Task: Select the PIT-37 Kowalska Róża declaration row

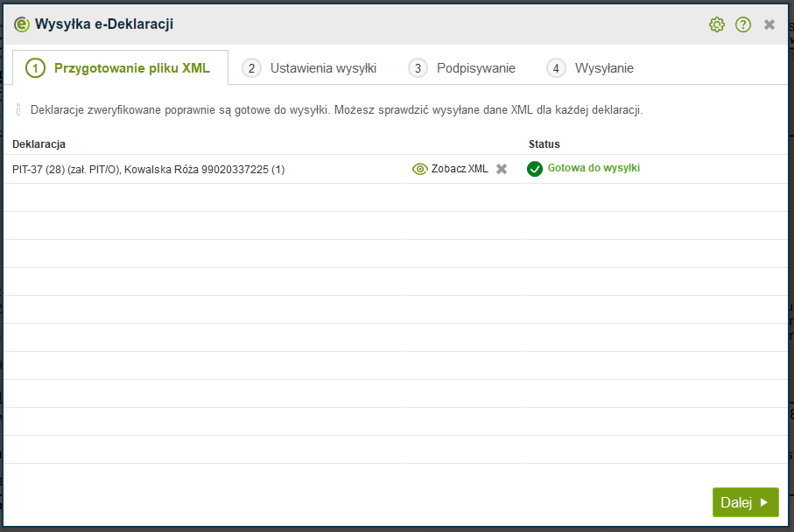Action: click(x=149, y=170)
